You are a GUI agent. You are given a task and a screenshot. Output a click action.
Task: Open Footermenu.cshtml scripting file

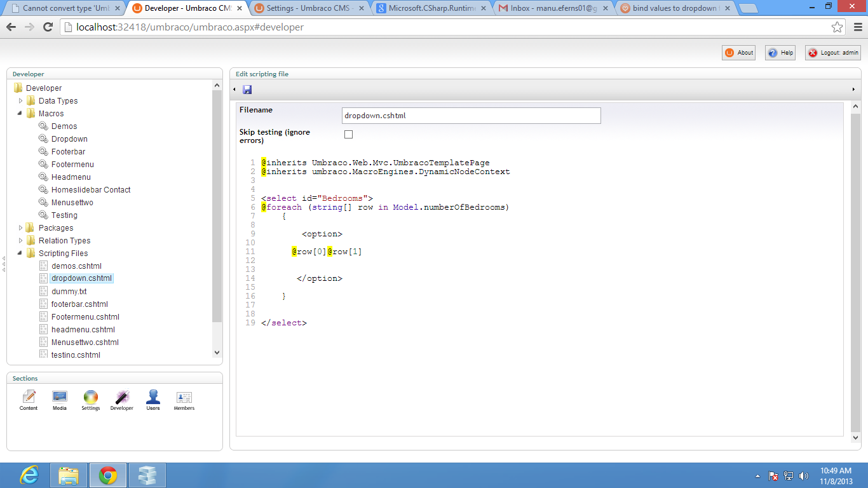click(x=85, y=317)
